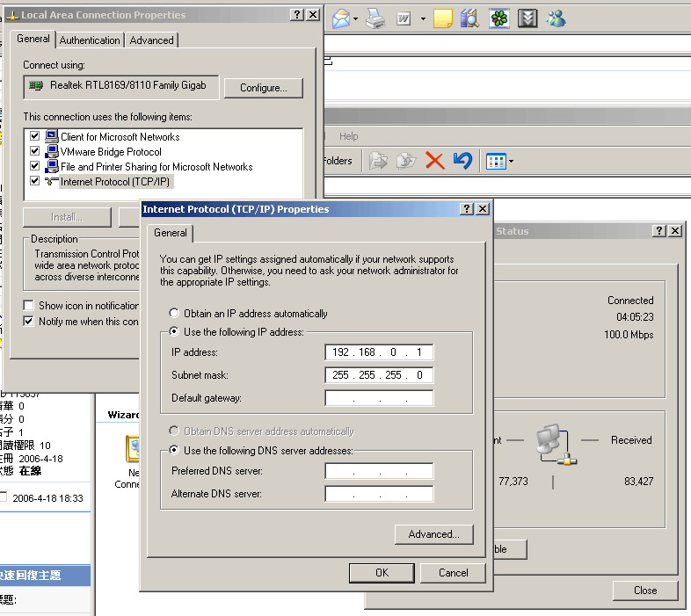Click the Edit with Word icon

point(404,18)
